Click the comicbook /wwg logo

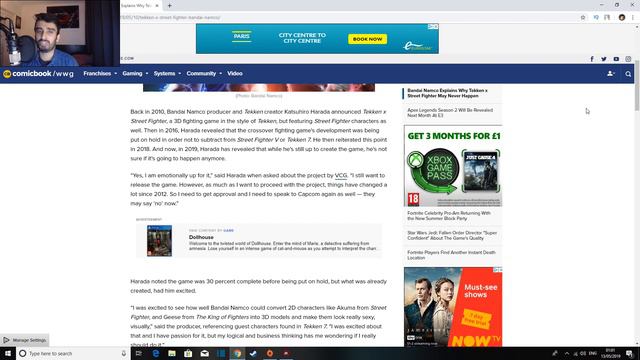click(38, 74)
